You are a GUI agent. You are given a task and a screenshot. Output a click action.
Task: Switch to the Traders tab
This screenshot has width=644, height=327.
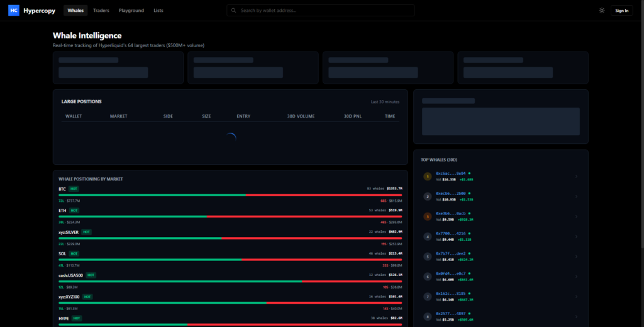101,11
